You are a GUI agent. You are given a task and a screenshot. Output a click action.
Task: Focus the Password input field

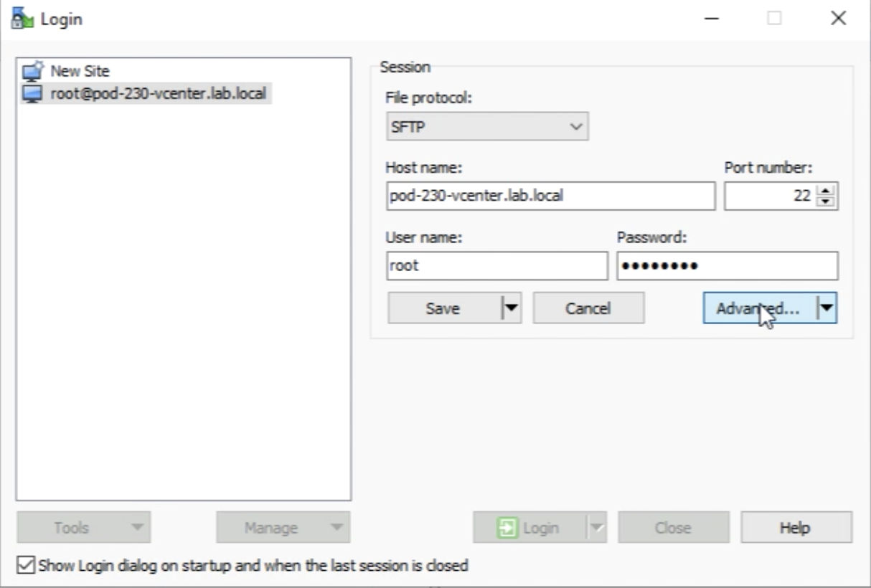(726, 266)
